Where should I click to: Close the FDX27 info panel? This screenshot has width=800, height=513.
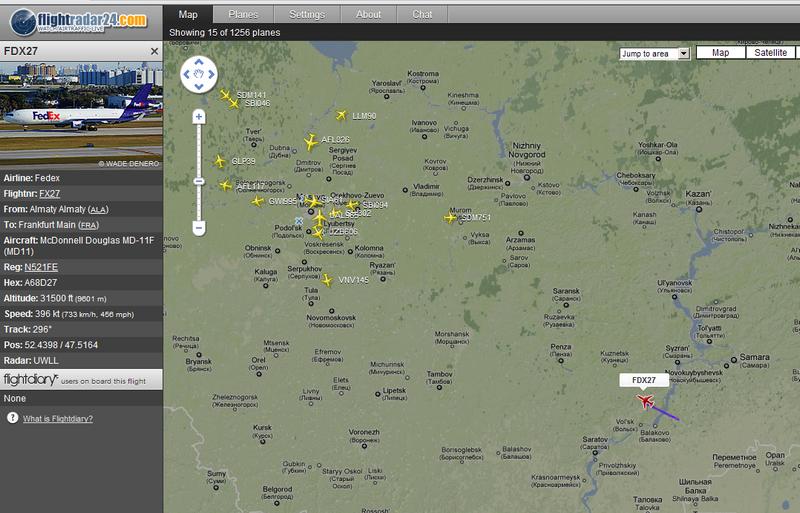pos(155,52)
